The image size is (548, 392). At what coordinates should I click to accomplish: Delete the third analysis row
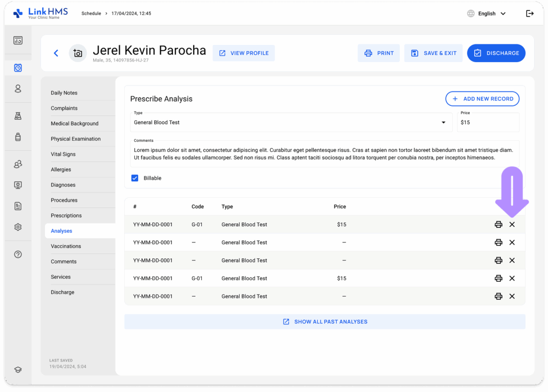[x=512, y=260]
